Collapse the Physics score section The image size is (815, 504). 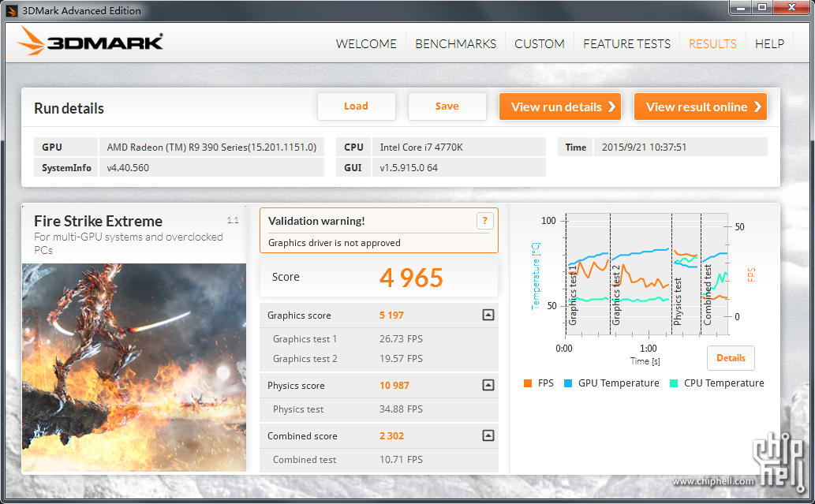[x=488, y=385]
